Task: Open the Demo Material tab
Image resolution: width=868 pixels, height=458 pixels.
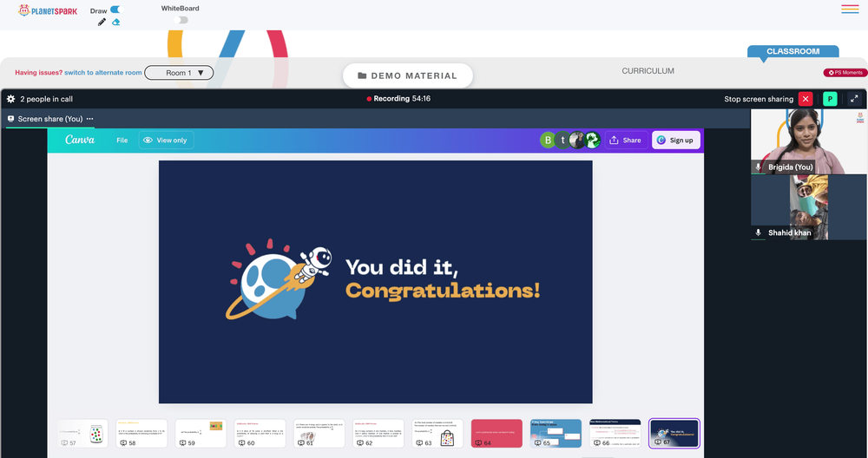Action: (407, 75)
